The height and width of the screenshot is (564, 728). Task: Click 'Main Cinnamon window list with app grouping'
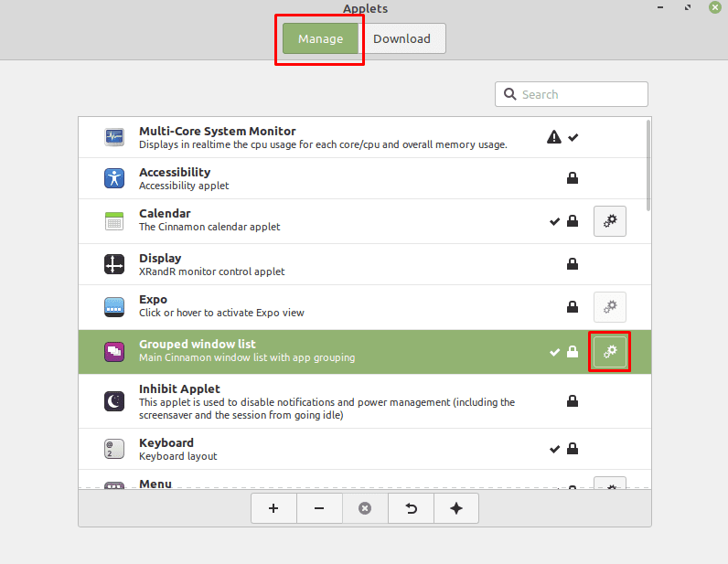click(247, 357)
